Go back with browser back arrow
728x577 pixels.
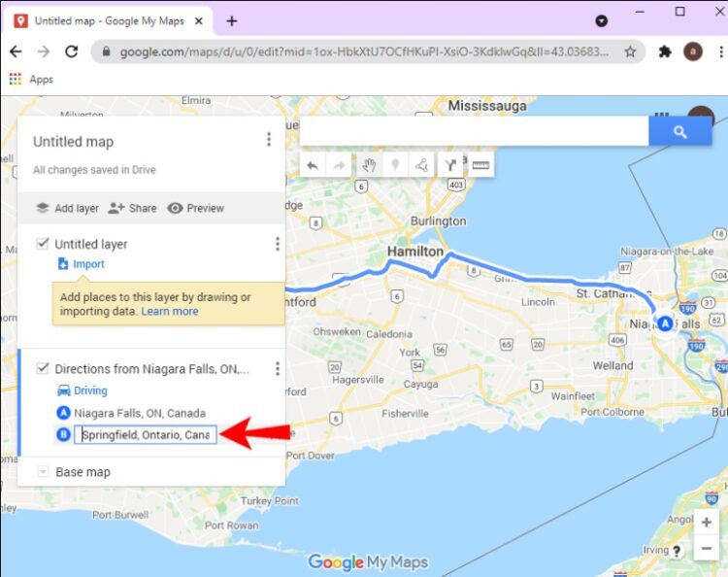point(16,51)
